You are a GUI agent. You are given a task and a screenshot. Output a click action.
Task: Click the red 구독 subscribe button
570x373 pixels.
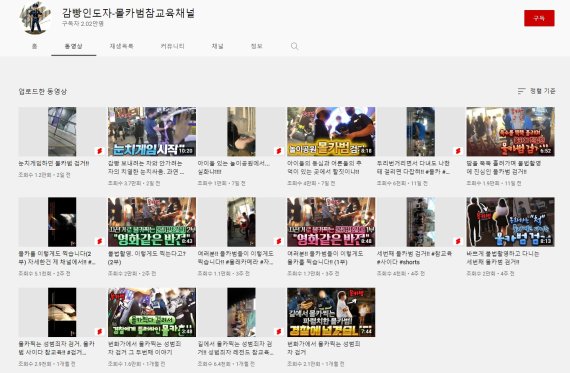click(x=539, y=18)
